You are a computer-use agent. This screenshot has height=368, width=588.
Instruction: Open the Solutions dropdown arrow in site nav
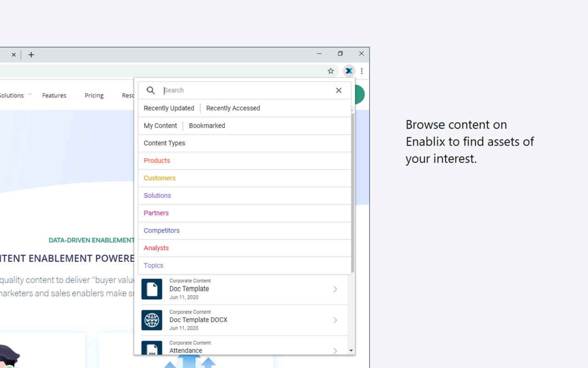(30, 94)
